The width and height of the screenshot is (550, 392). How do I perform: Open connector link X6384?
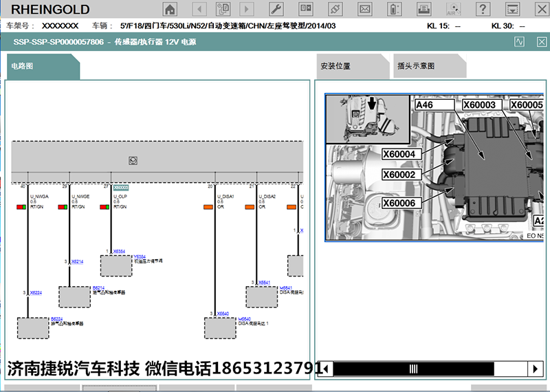coord(119,251)
